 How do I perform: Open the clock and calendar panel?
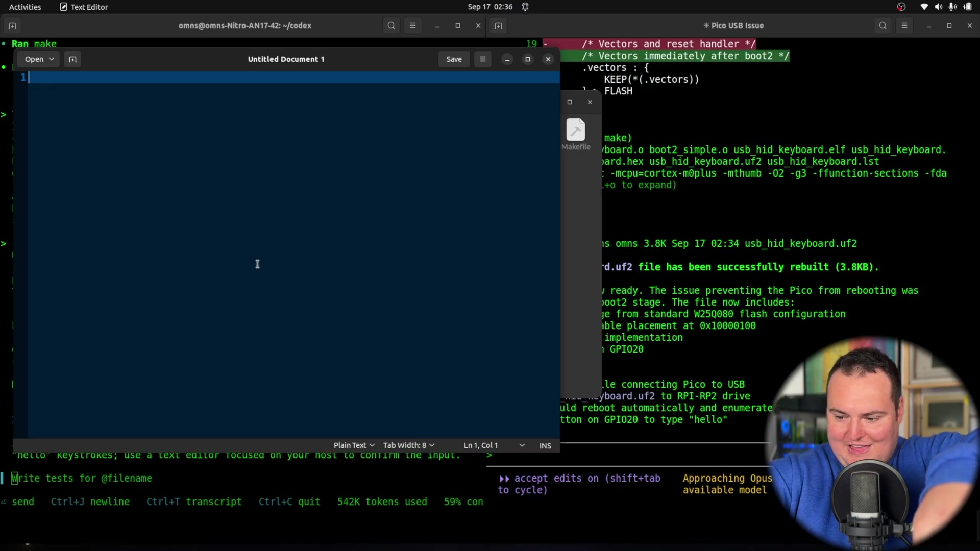coord(490,7)
